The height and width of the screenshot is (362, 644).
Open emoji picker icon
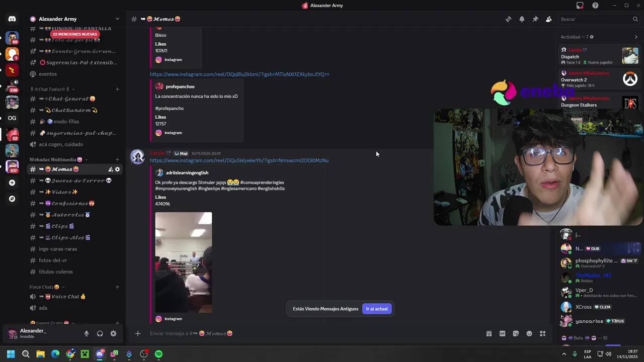click(x=529, y=333)
